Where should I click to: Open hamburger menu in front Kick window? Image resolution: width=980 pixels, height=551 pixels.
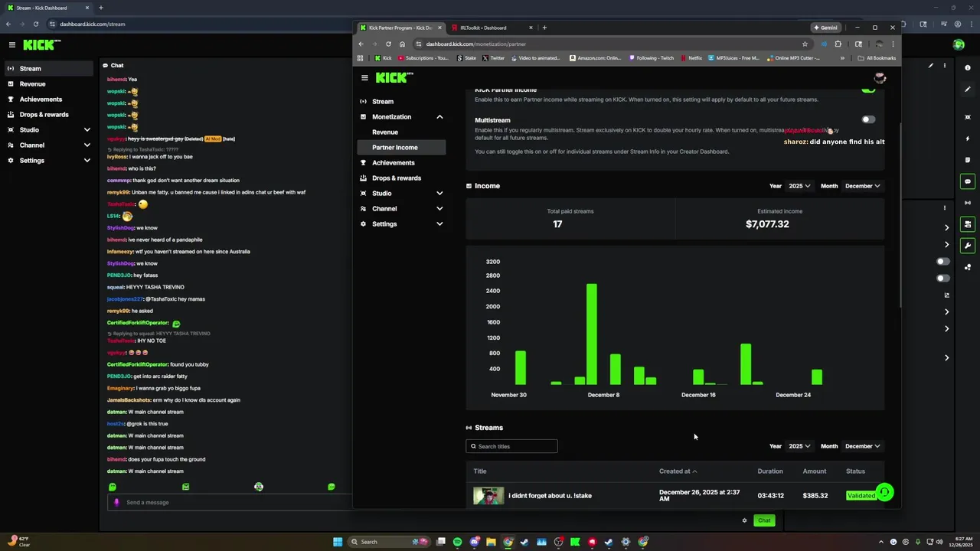[364, 77]
